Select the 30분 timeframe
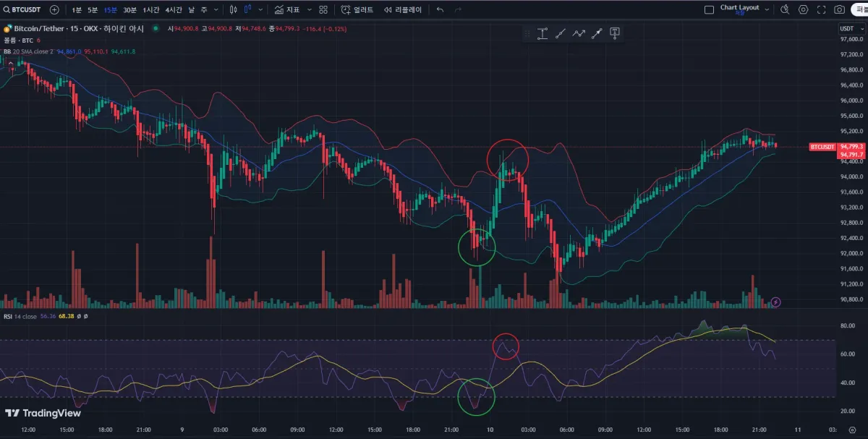The width and height of the screenshot is (868, 439). point(129,10)
